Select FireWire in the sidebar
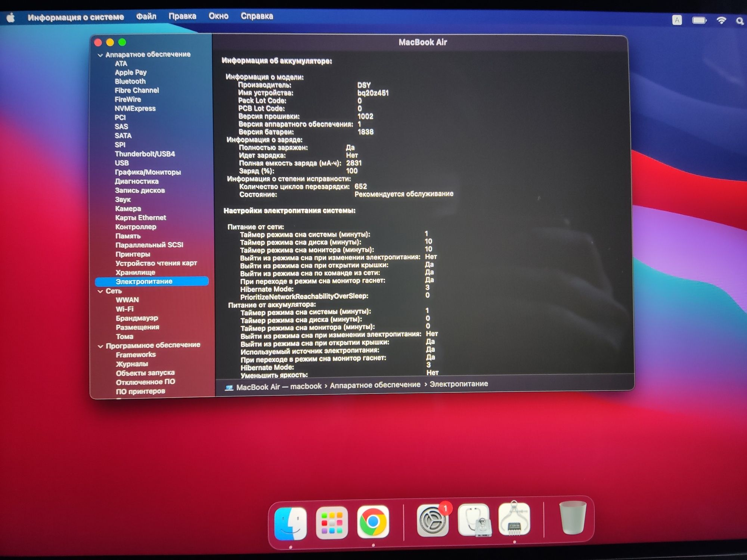The width and height of the screenshot is (747, 560). 128,100
